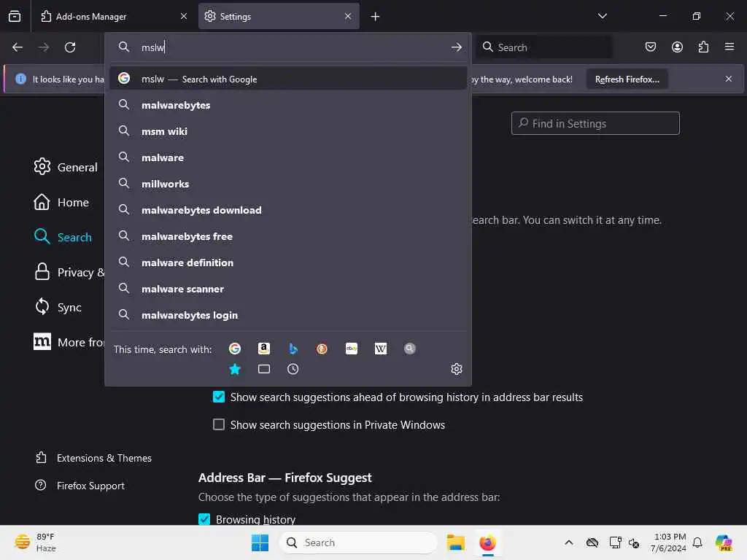This screenshot has height=560, width=747.
Task: Enable search suggestions in Private Windows
Action: tap(219, 424)
